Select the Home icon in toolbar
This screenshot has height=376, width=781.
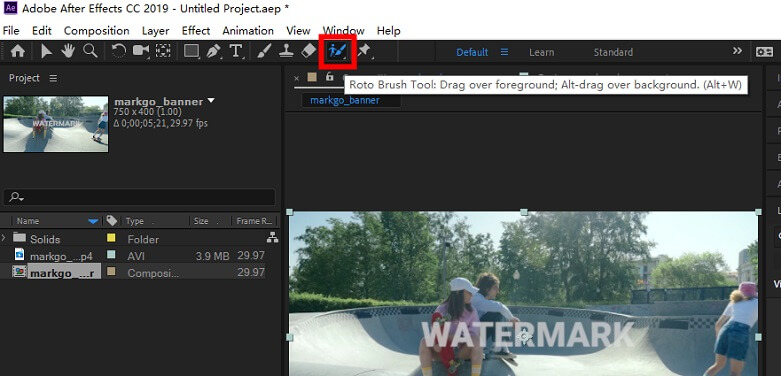tap(18, 51)
